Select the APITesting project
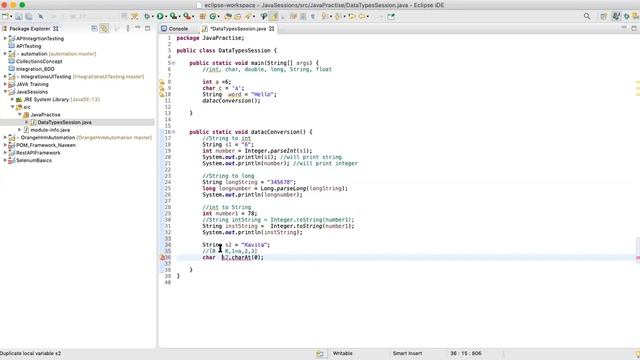This screenshot has height=360, width=640. point(28,46)
